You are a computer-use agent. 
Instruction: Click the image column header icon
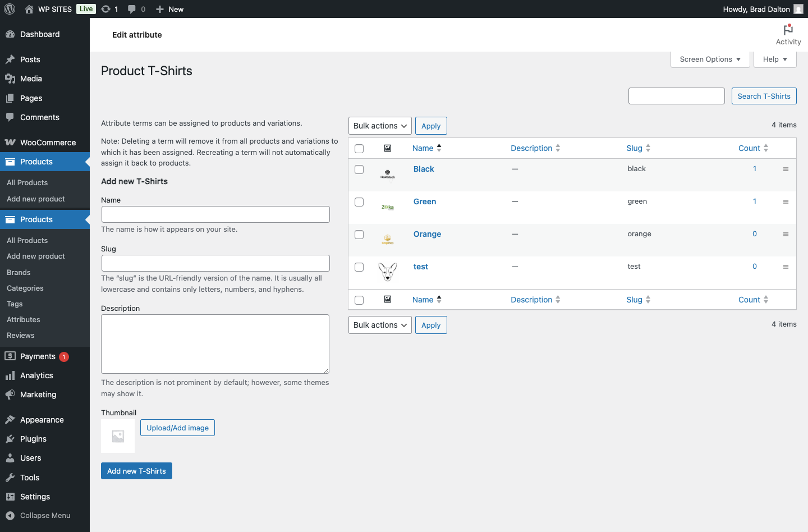[387, 148]
